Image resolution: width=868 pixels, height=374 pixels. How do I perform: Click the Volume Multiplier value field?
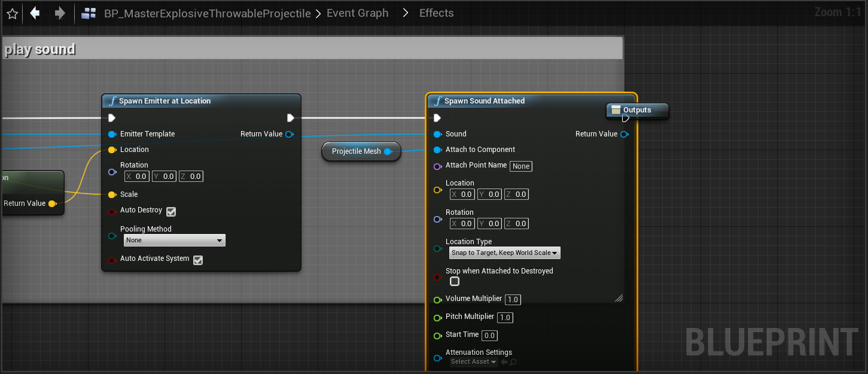point(513,300)
